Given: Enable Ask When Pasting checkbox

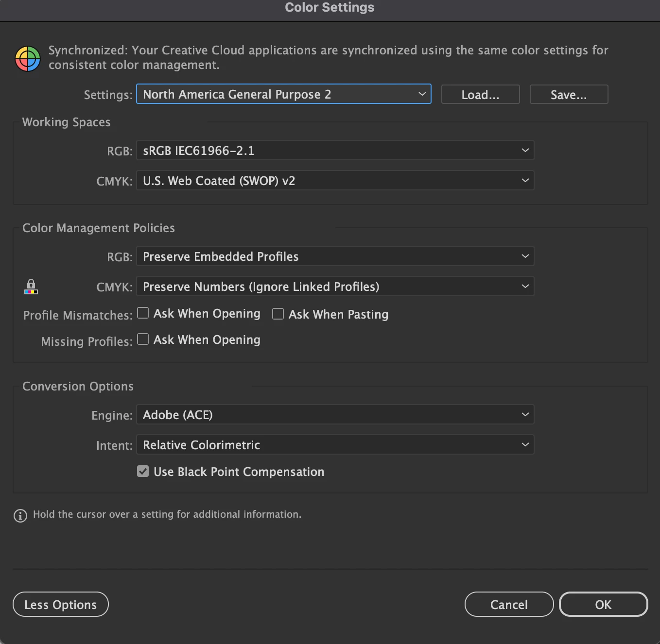Looking at the screenshot, I should coord(278,314).
